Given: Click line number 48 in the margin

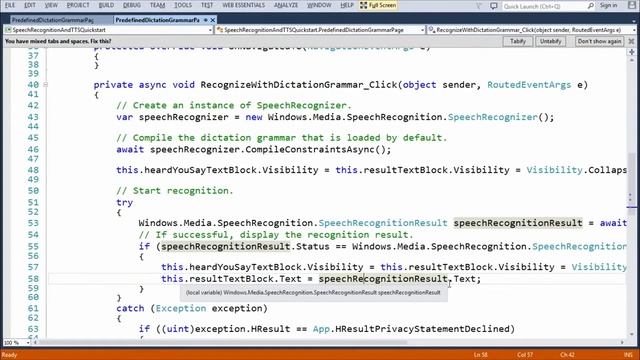Looking at the screenshot, I should tap(33, 170).
